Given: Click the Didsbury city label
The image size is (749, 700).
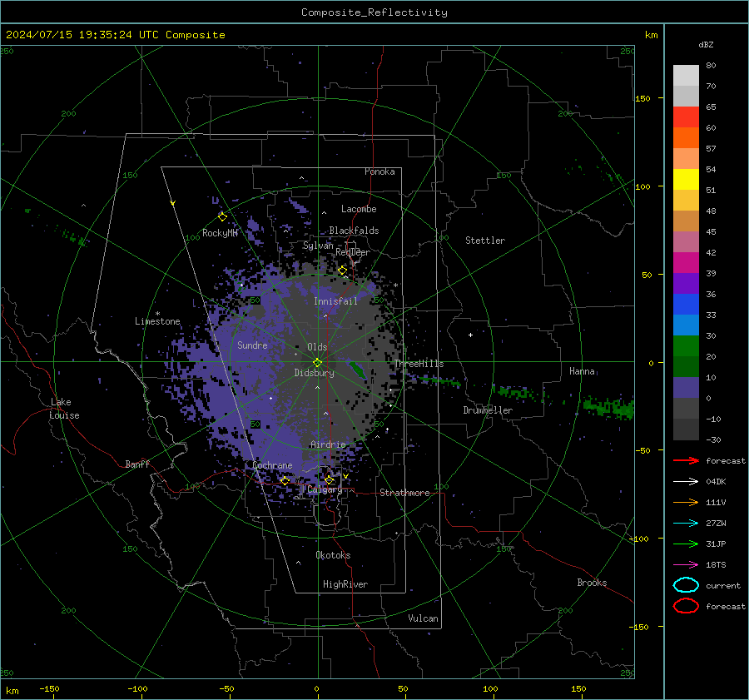Looking at the screenshot, I should click(314, 373).
